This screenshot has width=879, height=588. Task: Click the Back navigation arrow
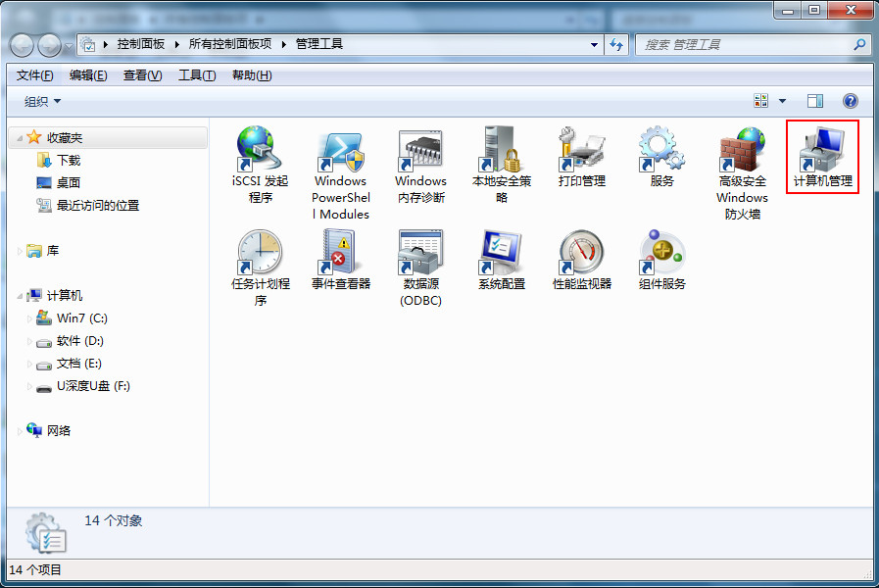[x=22, y=45]
